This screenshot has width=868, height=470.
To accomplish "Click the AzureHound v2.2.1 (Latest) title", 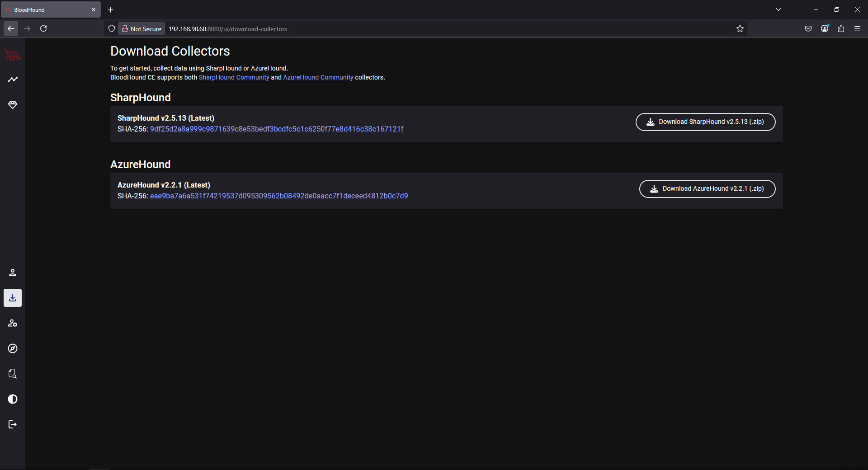I will (164, 185).
